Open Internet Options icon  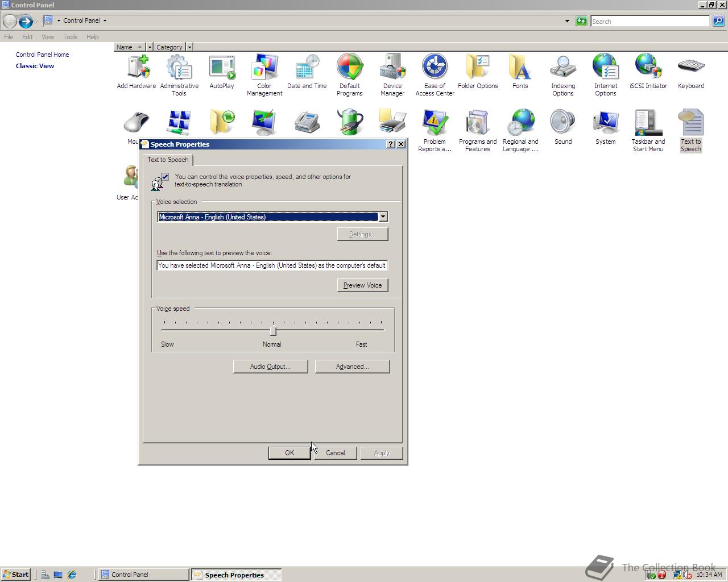[606, 76]
